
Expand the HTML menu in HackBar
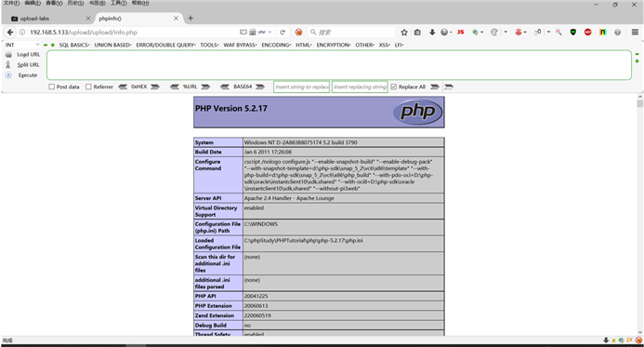point(304,45)
